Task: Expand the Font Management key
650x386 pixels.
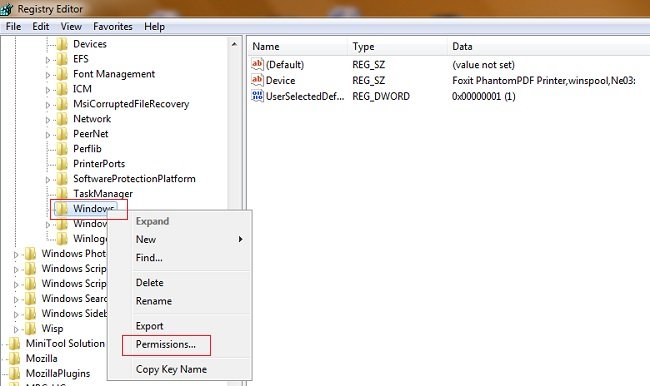Action: [48, 75]
